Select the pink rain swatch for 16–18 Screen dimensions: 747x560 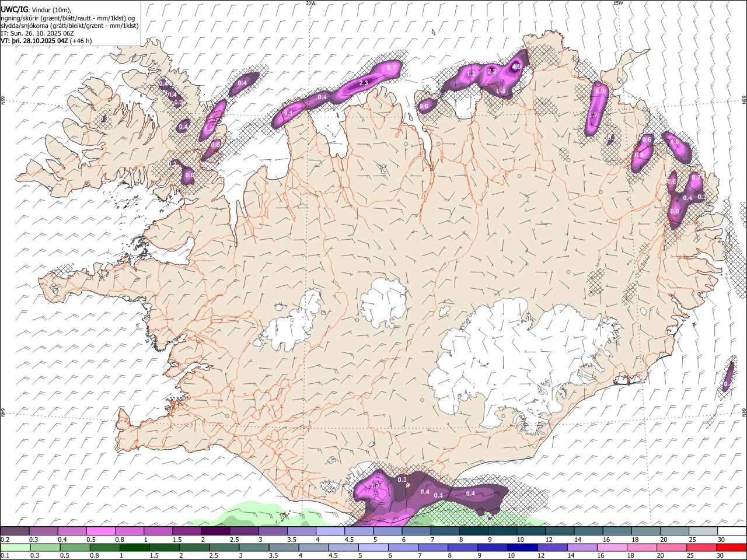coord(613,547)
